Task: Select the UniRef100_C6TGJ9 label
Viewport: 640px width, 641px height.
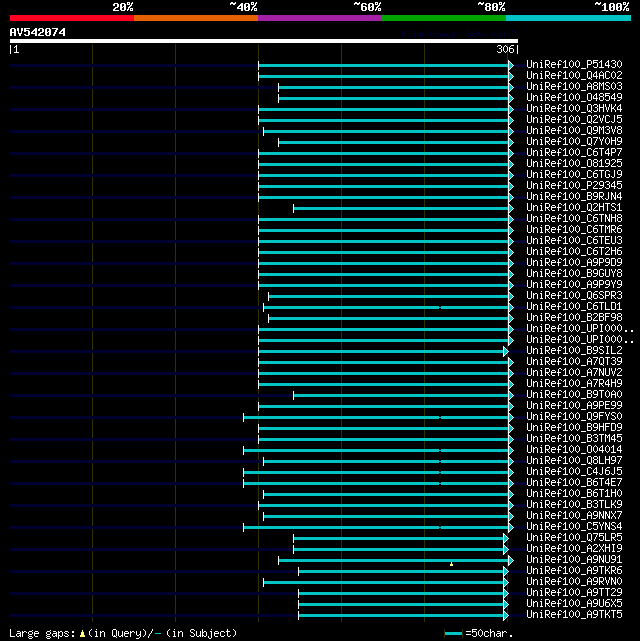Action: [x=574, y=175]
